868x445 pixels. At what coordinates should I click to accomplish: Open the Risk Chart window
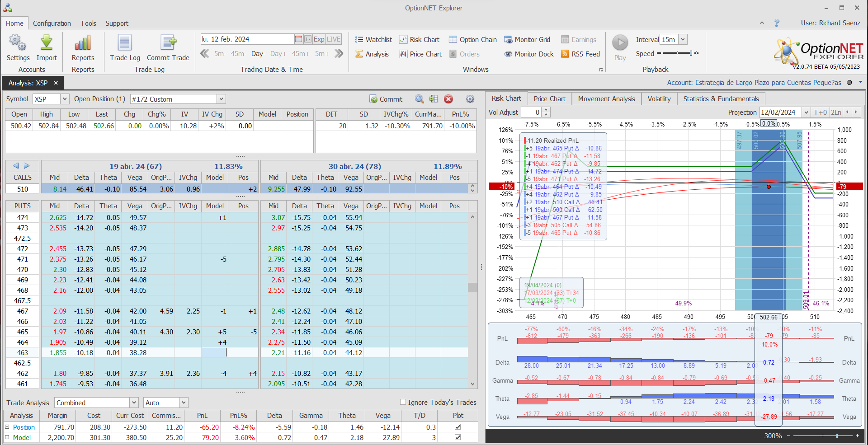420,40
